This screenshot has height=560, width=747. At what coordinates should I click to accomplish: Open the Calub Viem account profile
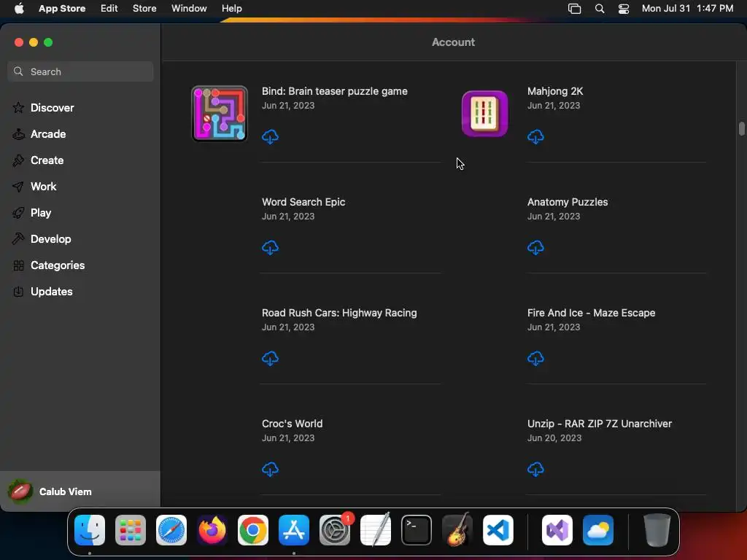point(80,491)
